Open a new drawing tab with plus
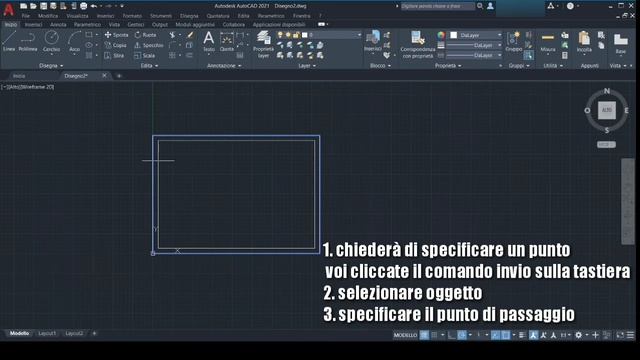The height and width of the screenshot is (360, 640). click(x=119, y=76)
